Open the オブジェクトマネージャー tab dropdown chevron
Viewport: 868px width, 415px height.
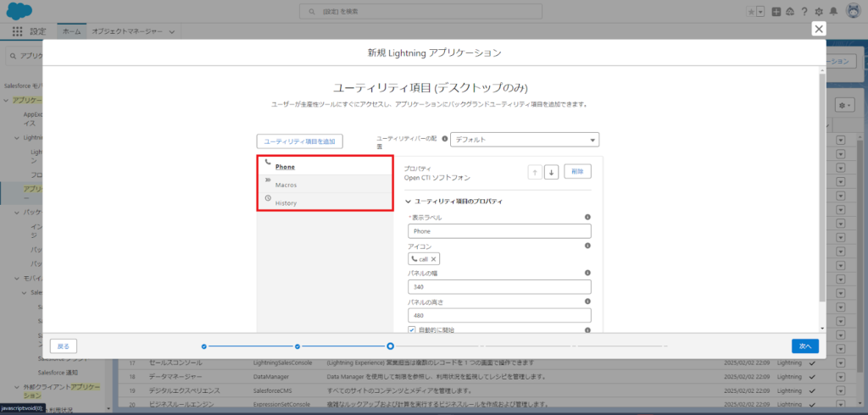(171, 32)
